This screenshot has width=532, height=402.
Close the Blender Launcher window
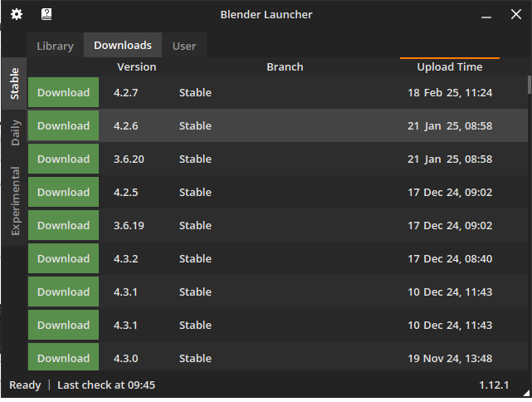[516, 14]
